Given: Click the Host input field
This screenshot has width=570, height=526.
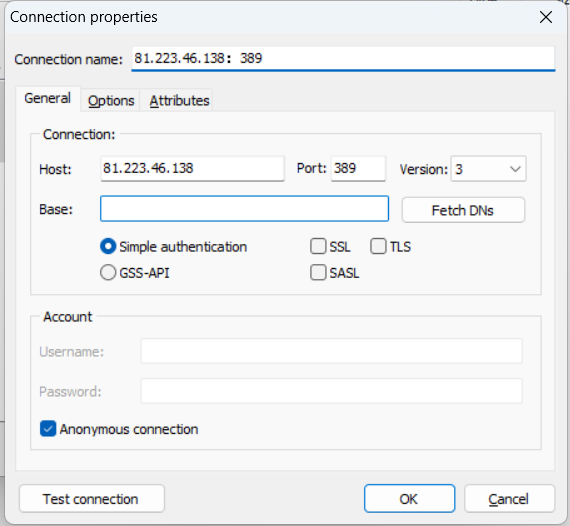Looking at the screenshot, I should pos(192,169).
